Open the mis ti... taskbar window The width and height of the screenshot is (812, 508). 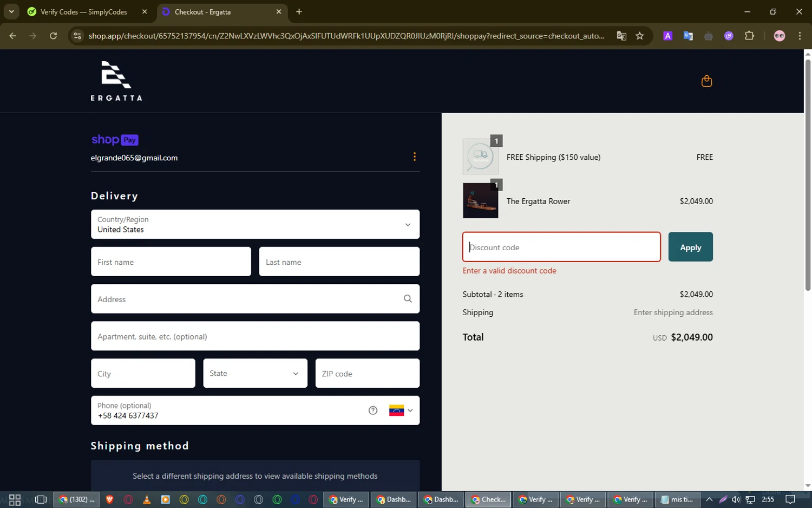pos(677,499)
